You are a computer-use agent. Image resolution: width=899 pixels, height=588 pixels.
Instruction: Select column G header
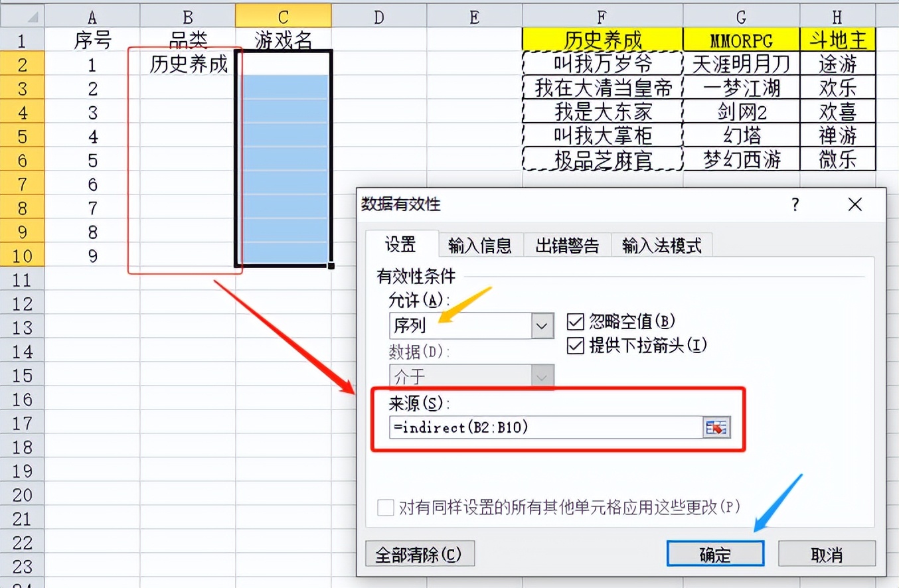pos(742,16)
